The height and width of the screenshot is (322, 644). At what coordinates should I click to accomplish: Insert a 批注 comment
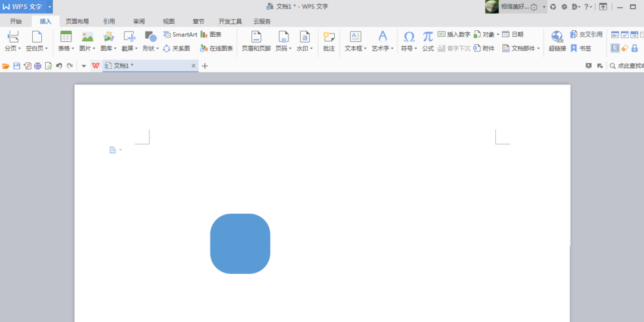coord(329,41)
